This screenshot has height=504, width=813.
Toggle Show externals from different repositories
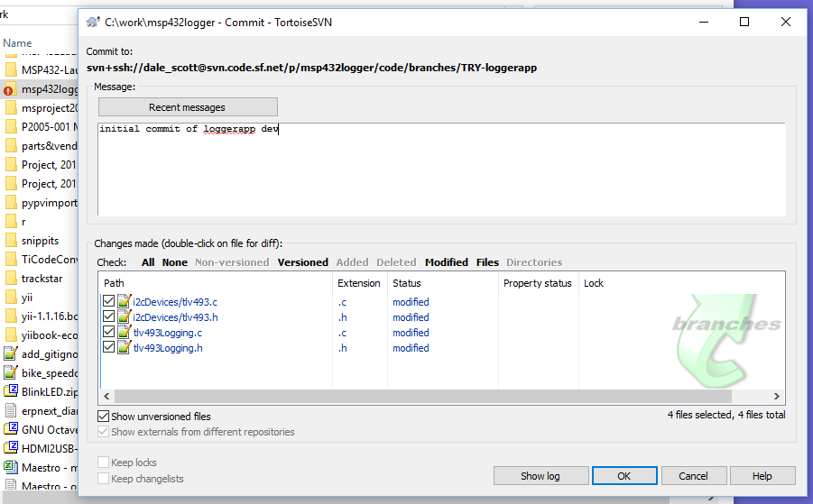[x=103, y=432]
